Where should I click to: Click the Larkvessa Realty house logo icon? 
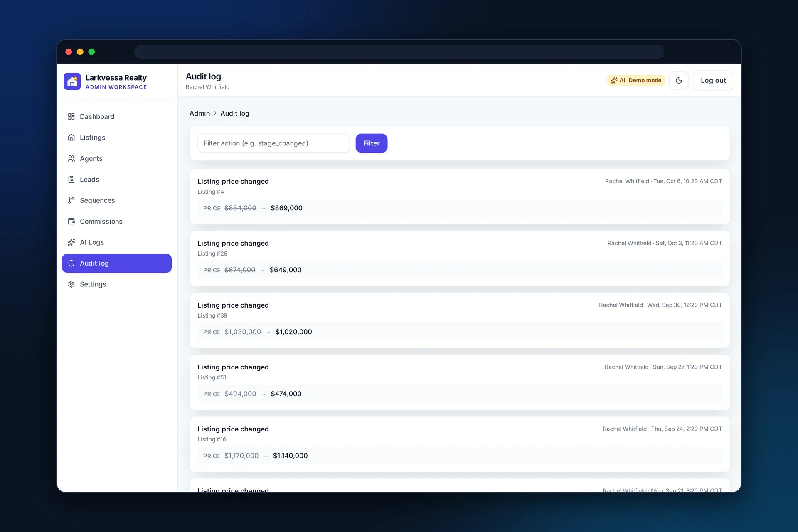[x=72, y=81]
